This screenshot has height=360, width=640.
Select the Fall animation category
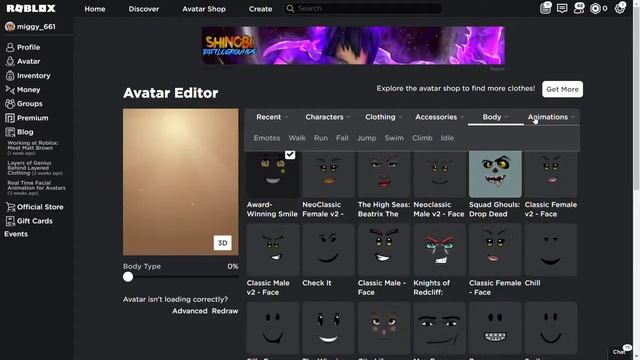(x=342, y=138)
